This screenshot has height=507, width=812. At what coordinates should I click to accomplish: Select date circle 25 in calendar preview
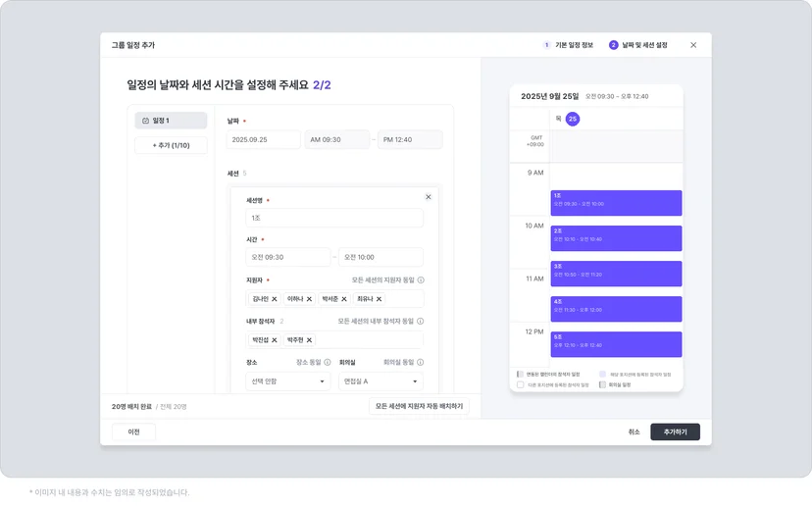(573, 119)
